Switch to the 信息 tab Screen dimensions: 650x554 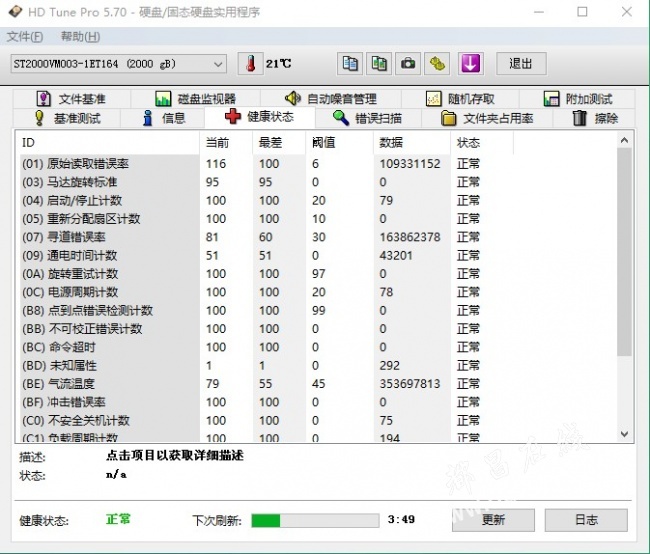[163, 118]
